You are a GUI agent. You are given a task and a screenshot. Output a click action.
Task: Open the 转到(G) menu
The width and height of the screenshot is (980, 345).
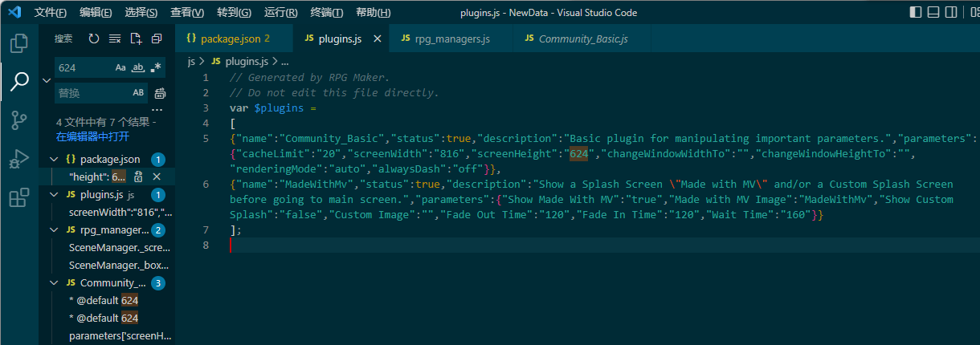click(234, 13)
